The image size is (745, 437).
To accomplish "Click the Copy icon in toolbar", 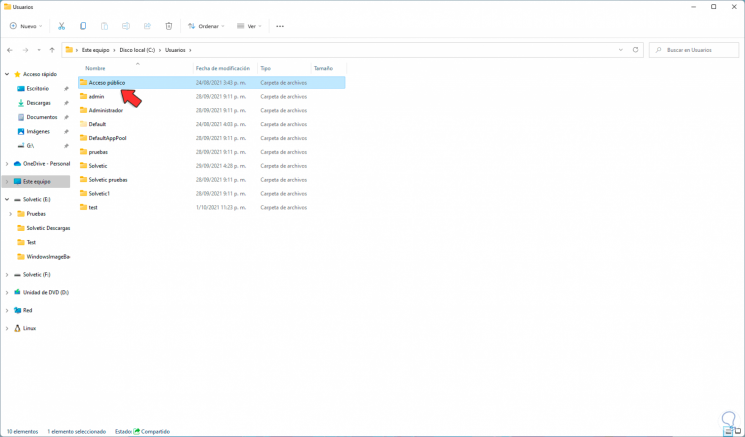I will click(x=83, y=26).
